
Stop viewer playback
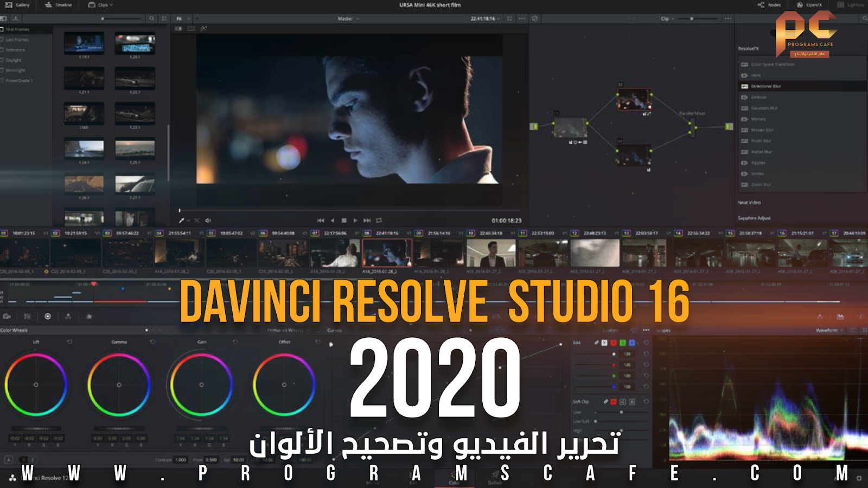tap(344, 221)
